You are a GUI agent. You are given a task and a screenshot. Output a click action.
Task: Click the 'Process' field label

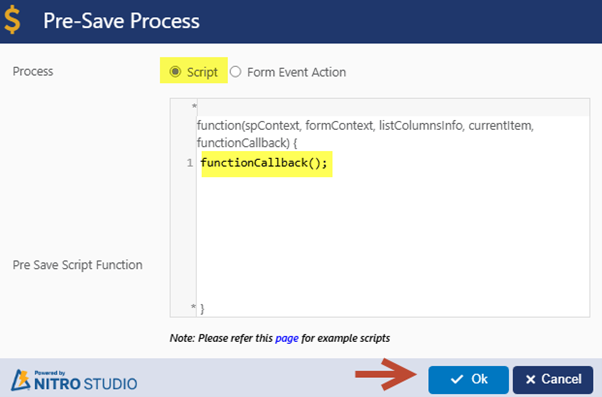33,71
